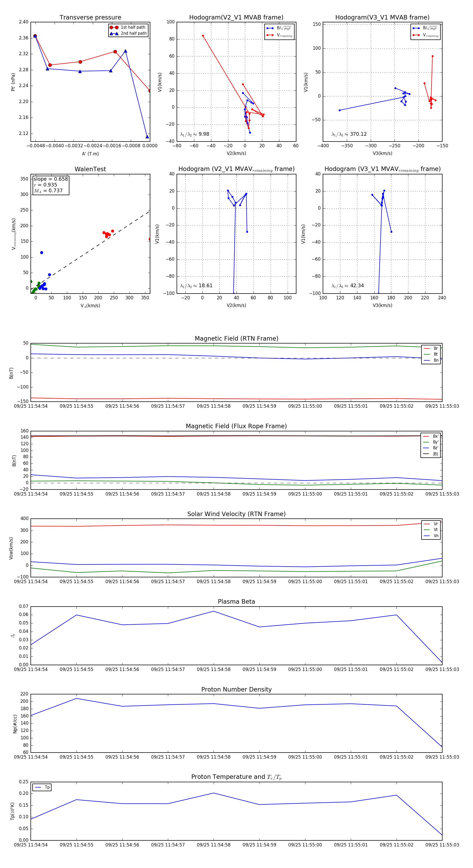Click the Tp legend box in Proton Temperature plot

[x=42, y=787]
